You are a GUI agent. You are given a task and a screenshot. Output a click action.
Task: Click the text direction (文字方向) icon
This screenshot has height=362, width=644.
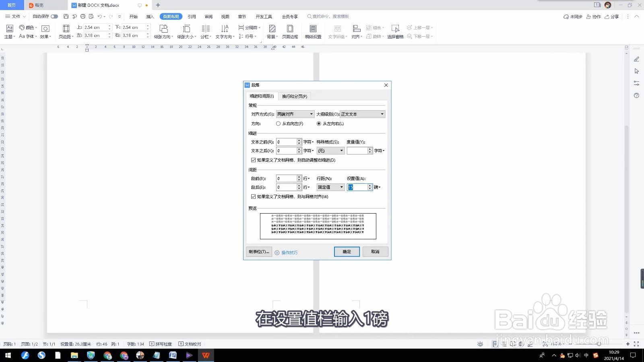225,29
